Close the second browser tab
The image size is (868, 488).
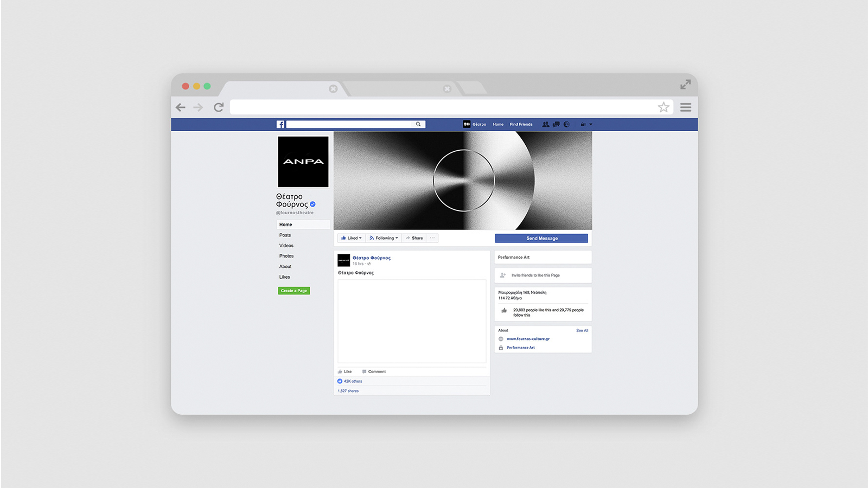coord(447,88)
